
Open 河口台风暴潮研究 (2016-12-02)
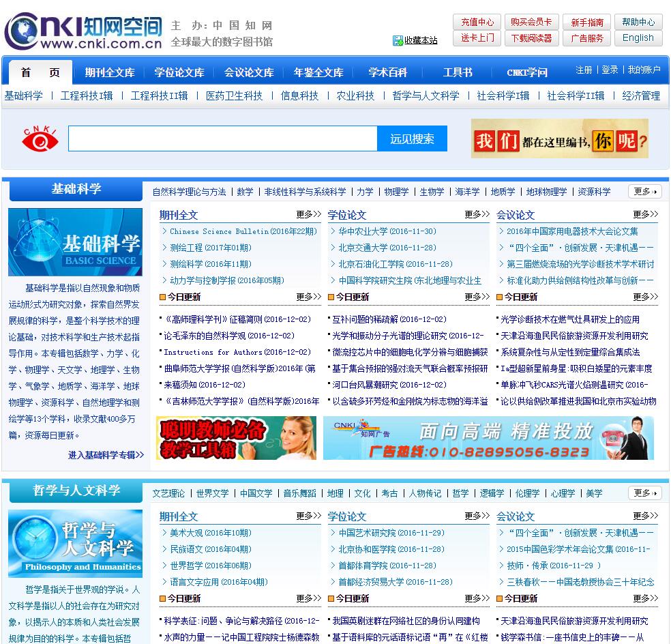pos(389,385)
